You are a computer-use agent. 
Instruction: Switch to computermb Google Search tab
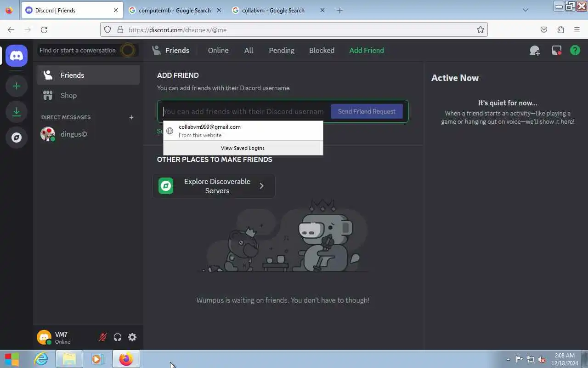pyautogui.click(x=175, y=10)
